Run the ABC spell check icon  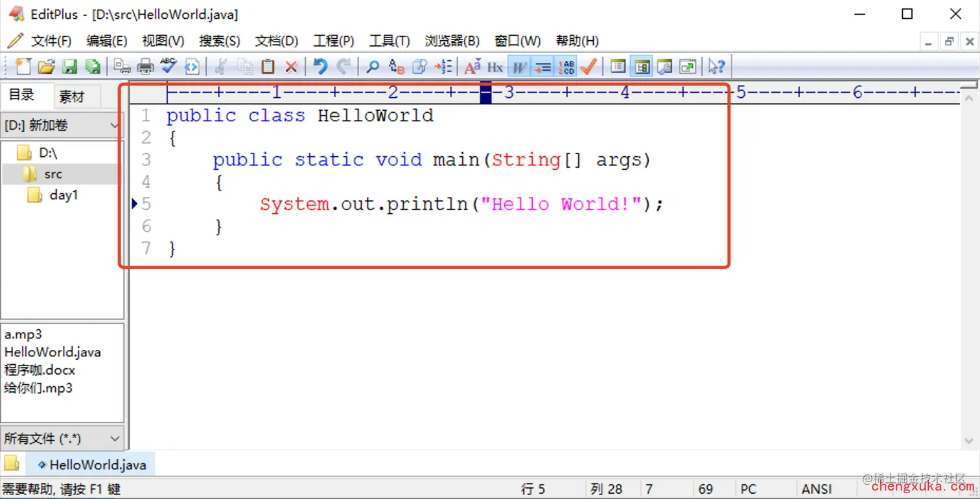point(169,66)
